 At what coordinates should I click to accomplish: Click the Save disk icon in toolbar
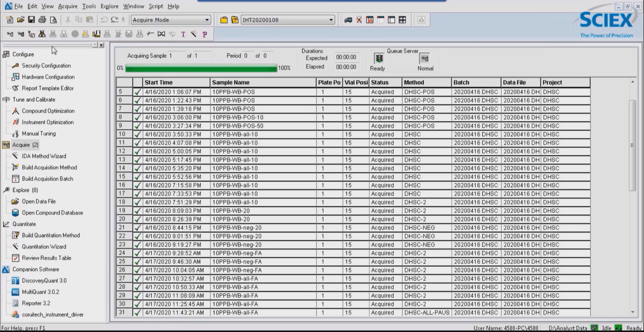coord(31,20)
